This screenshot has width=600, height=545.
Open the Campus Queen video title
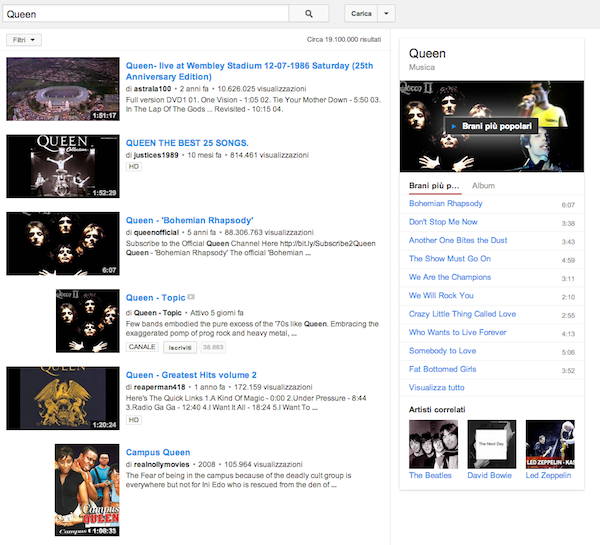point(158,452)
